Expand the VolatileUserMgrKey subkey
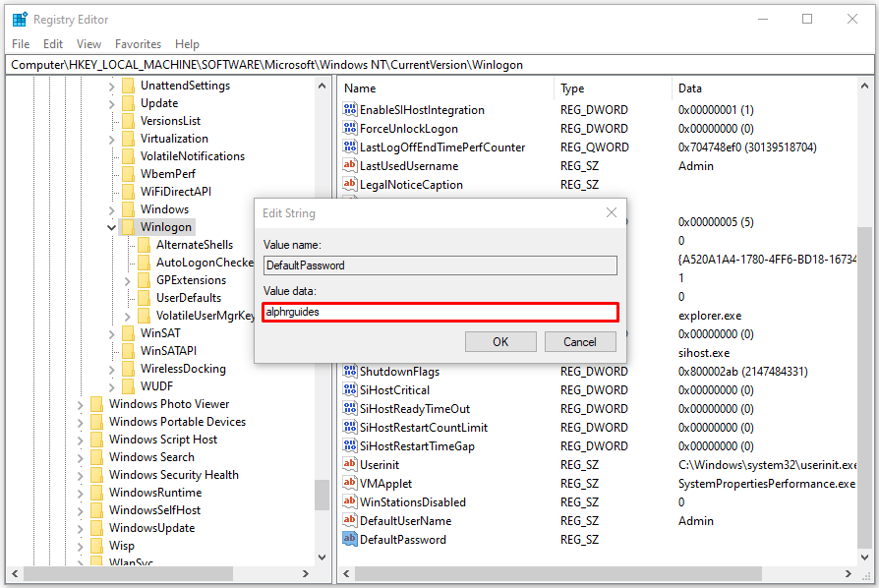This screenshot has height=588, width=879. click(x=127, y=317)
